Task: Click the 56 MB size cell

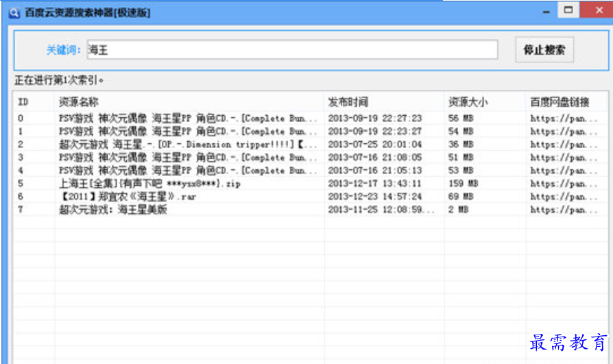Action: pos(461,118)
